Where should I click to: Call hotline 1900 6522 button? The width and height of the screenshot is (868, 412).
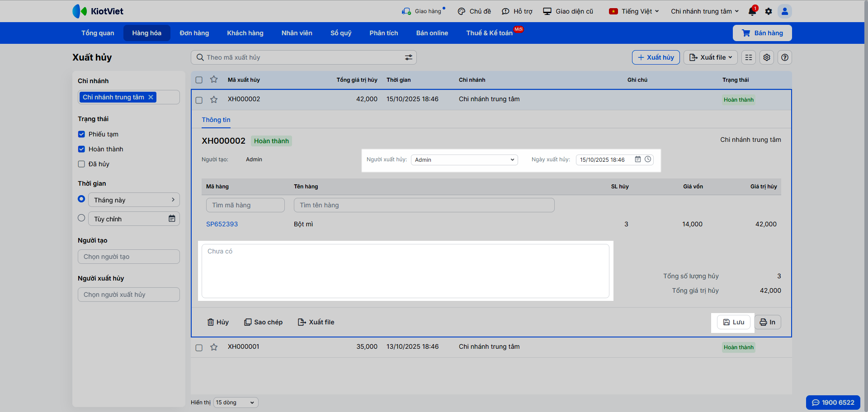833,403
